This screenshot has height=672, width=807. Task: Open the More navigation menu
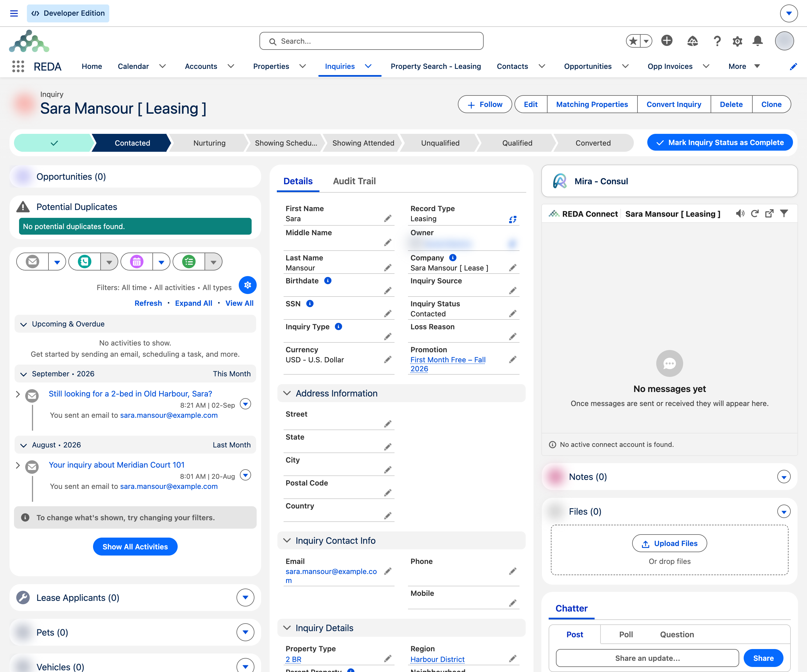coord(744,66)
